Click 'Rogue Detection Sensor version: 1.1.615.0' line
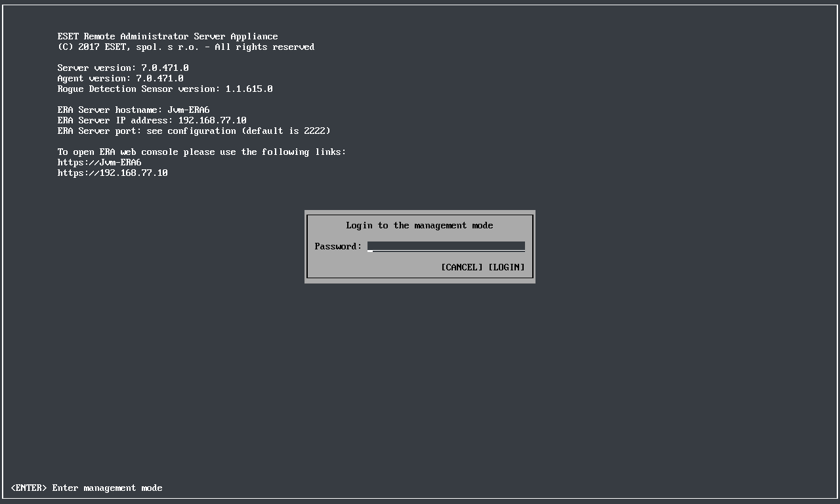Viewport: 840px width, 504px height. pyautogui.click(x=165, y=89)
